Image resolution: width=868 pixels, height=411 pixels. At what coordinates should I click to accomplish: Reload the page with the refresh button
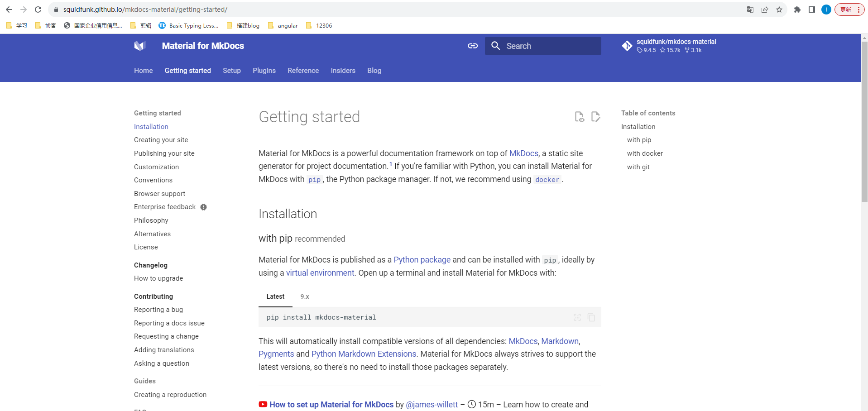coord(38,10)
